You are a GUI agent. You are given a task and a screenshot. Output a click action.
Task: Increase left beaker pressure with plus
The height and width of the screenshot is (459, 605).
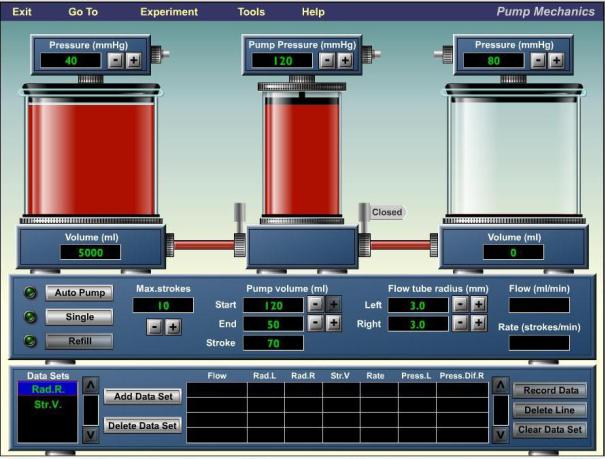tap(134, 60)
